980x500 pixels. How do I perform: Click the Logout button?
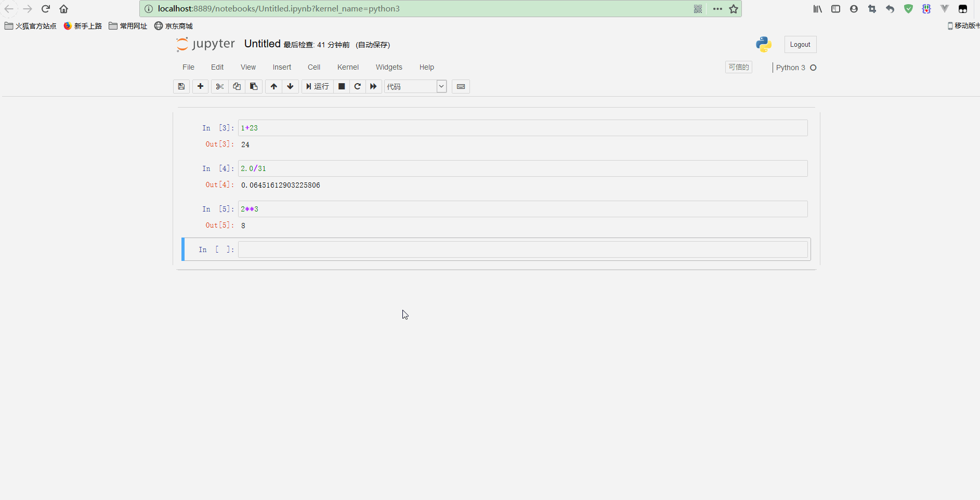(800, 44)
